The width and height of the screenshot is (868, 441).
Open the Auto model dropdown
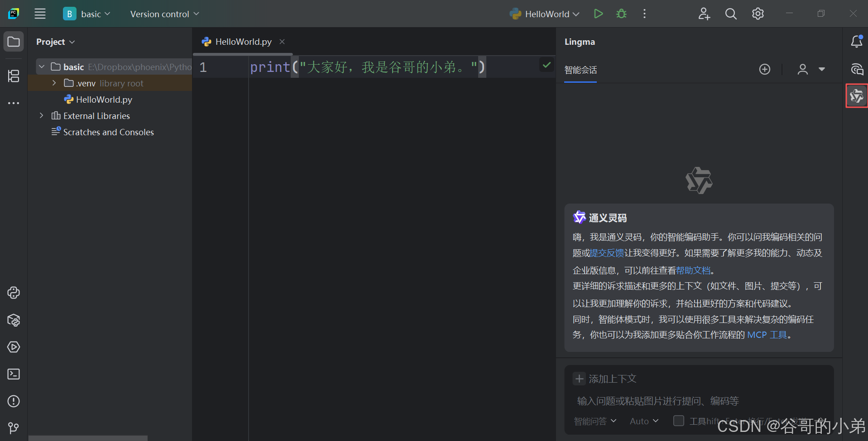tap(644, 421)
